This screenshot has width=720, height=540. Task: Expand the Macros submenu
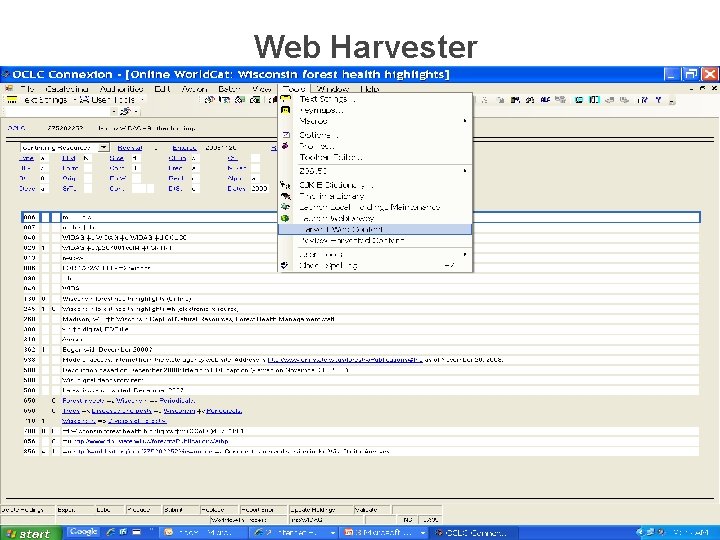coord(375,121)
